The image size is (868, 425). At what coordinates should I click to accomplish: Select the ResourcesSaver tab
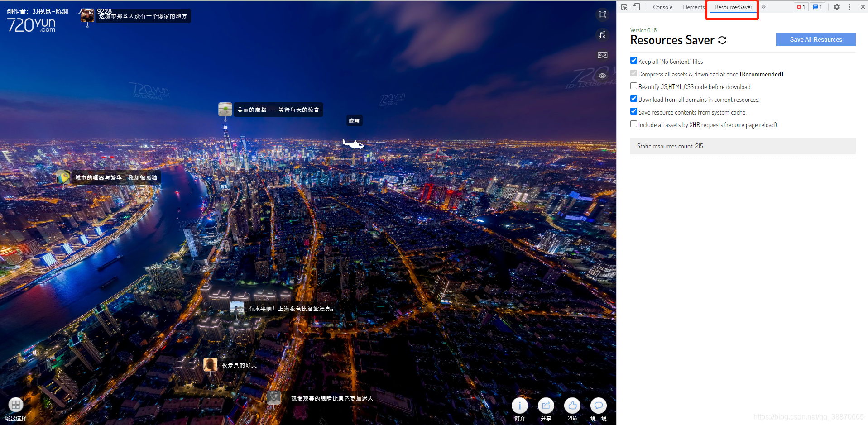pyautogui.click(x=734, y=7)
